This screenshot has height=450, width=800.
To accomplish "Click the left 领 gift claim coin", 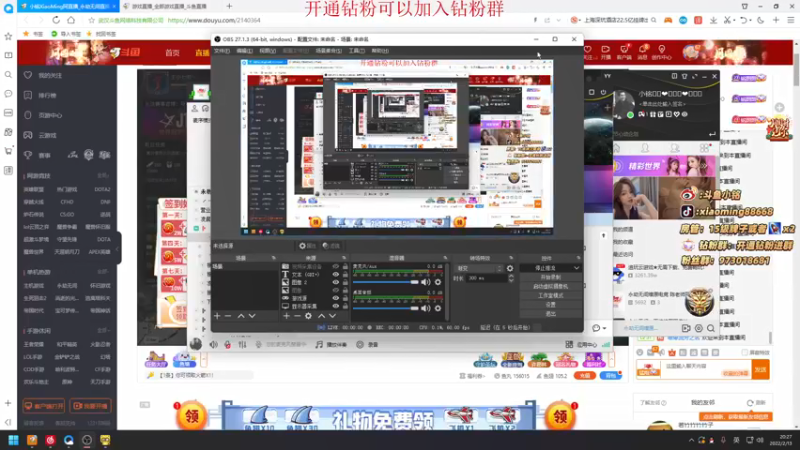I will pos(191,416).
